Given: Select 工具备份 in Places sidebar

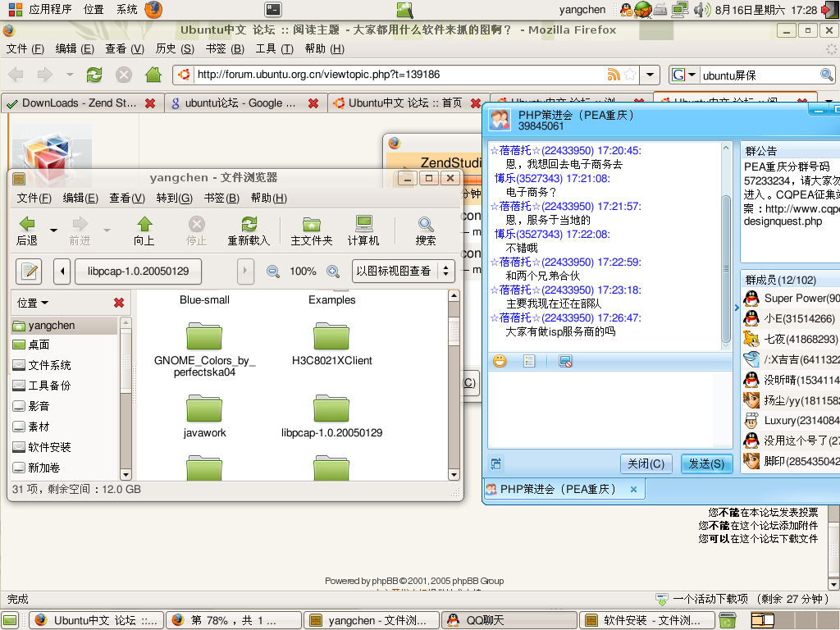Looking at the screenshot, I should (64, 386).
